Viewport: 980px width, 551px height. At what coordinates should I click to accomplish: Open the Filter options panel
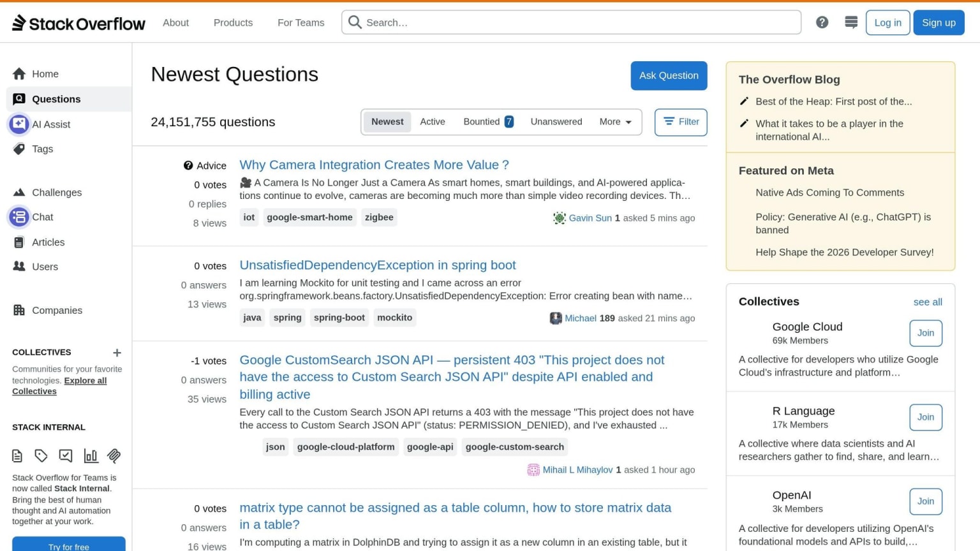[x=681, y=122]
